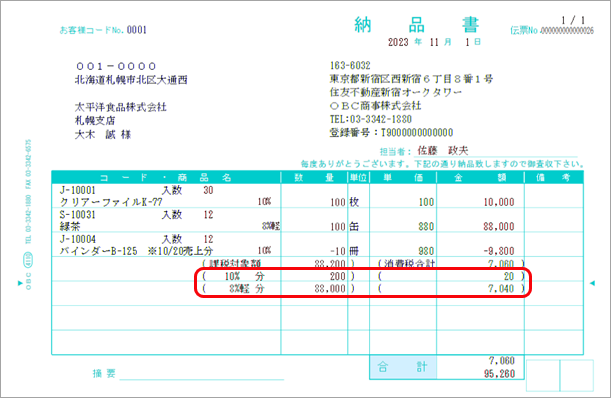This screenshot has width=611, height=398.
Task: Select amount 88,000 for 緑茶
Action: click(x=499, y=227)
